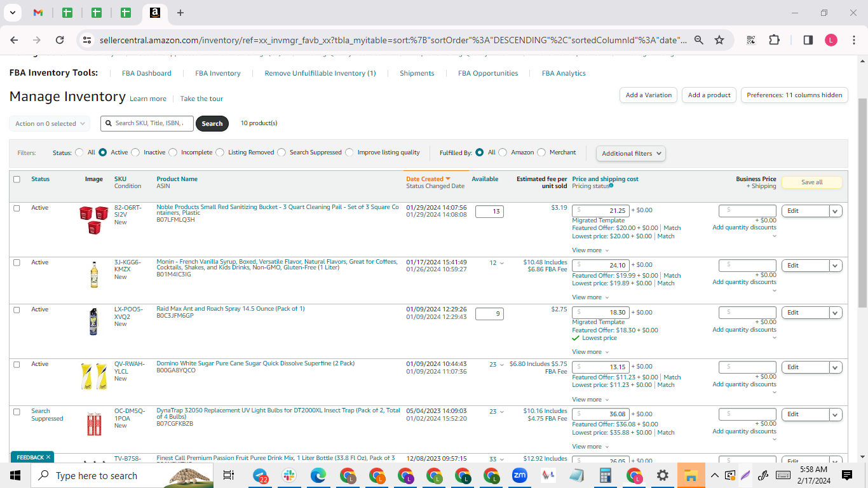Check the Noble Products bucket row checkbox
Viewport: 868px width, 488px height.
point(17,208)
